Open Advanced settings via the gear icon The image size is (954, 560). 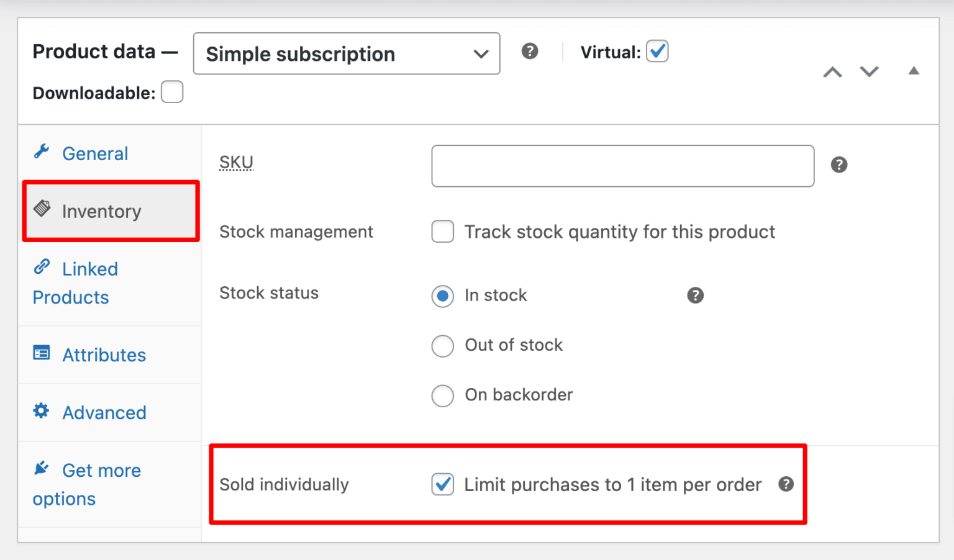pyautogui.click(x=41, y=410)
